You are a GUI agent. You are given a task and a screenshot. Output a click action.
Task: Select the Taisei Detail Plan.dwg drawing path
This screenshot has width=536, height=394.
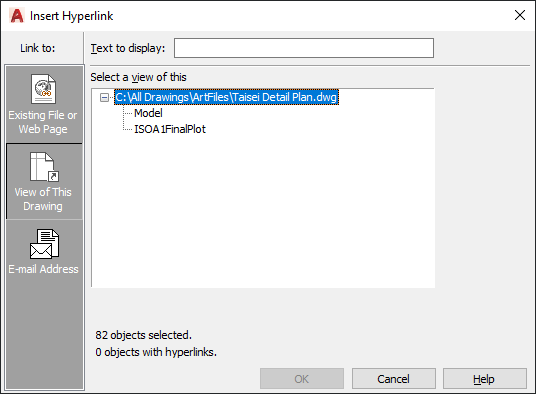coord(226,97)
